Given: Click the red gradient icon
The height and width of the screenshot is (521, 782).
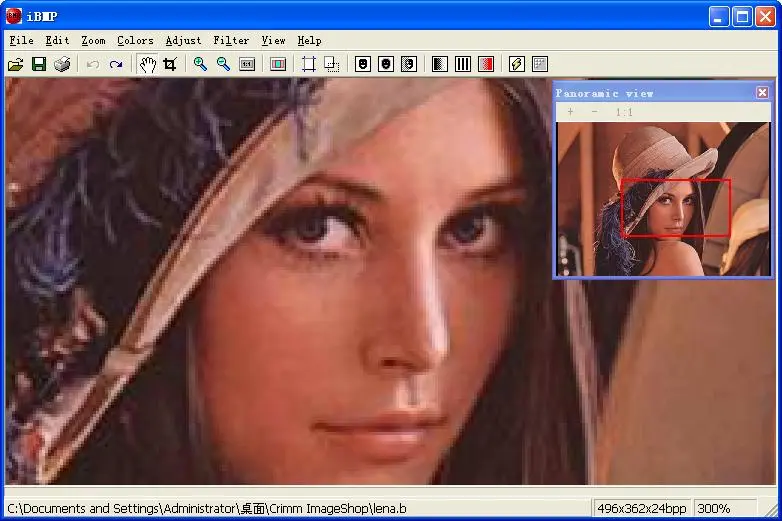Looking at the screenshot, I should tap(486, 64).
